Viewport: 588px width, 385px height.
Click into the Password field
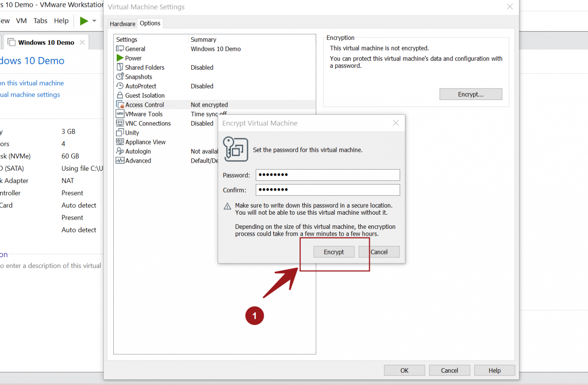coord(328,175)
